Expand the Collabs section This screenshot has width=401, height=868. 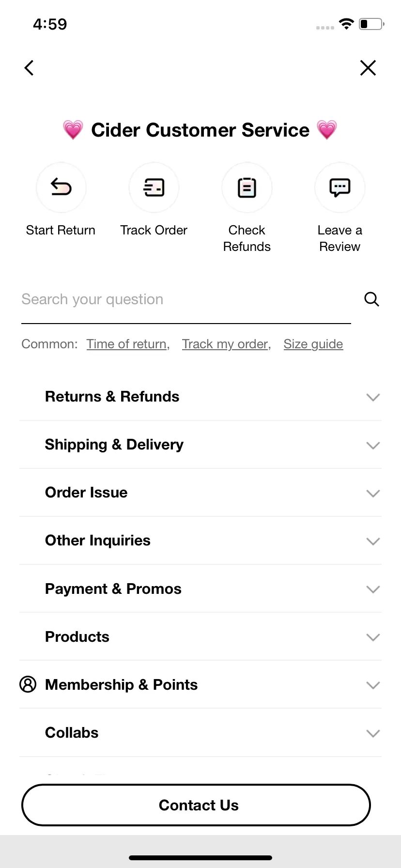pyautogui.click(x=200, y=732)
